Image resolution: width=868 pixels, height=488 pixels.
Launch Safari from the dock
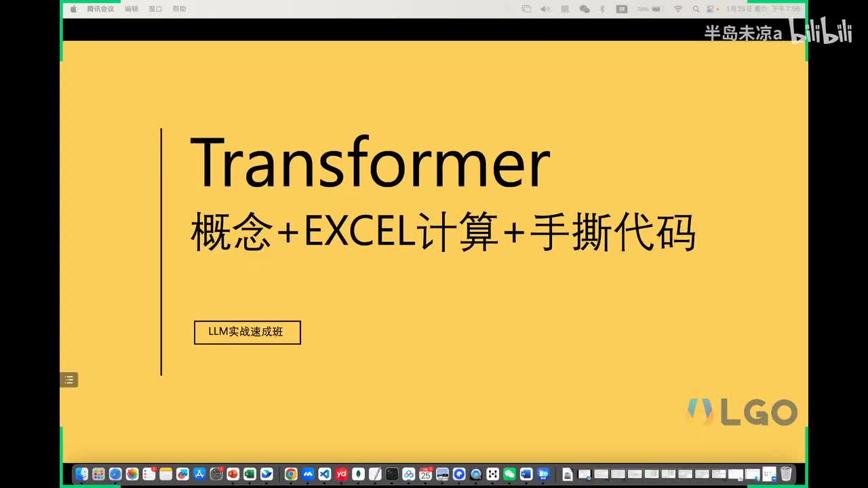click(115, 474)
